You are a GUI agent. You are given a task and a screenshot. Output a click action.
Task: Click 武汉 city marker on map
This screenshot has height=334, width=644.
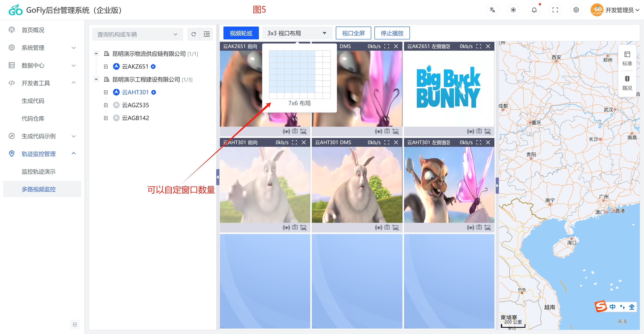pos(615,110)
